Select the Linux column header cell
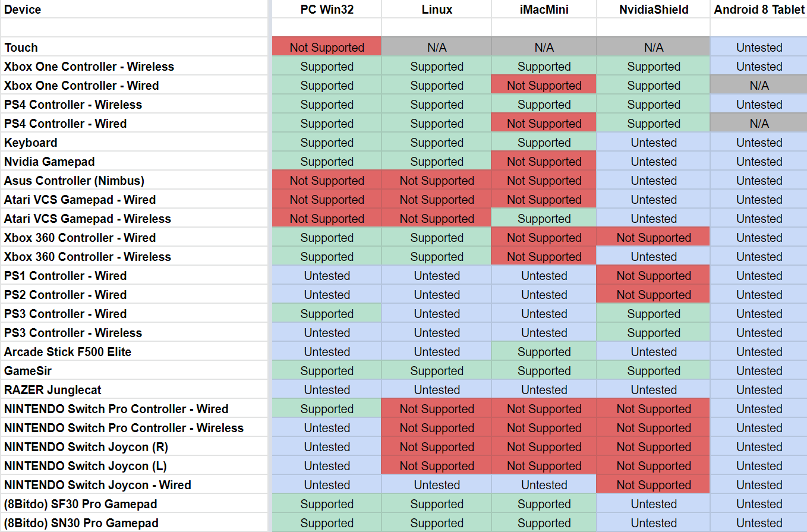This screenshot has width=807, height=532. pyautogui.click(x=437, y=10)
